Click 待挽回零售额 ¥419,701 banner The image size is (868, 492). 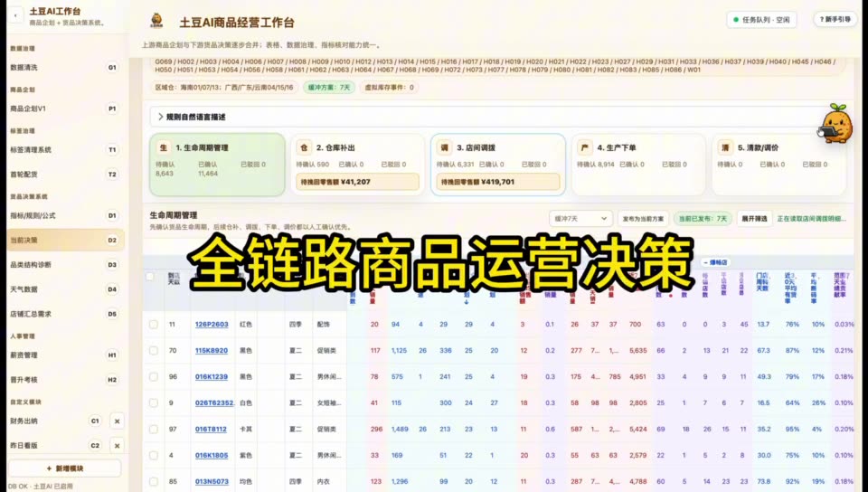pos(498,182)
